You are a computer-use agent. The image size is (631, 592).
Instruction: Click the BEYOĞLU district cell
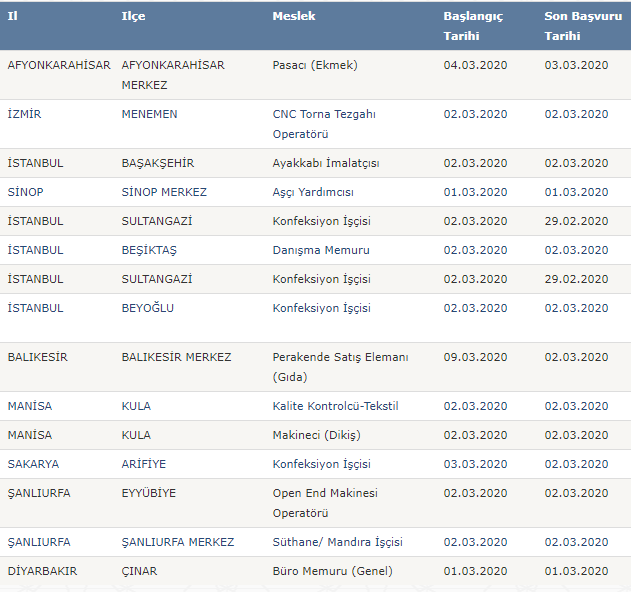[x=147, y=308]
